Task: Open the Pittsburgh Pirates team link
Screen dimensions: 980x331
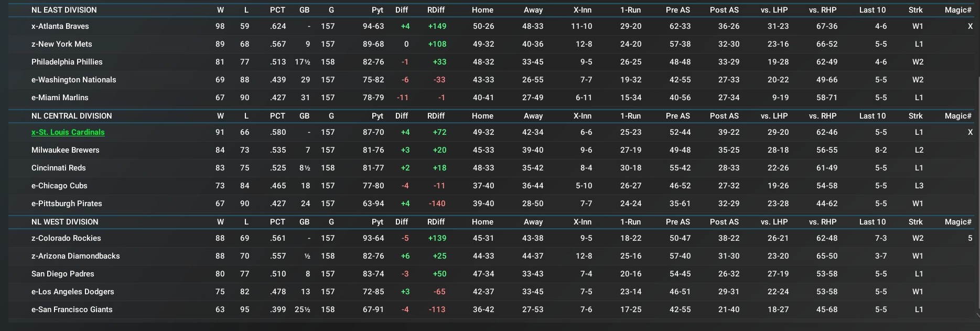Action: tap(67, 204)
